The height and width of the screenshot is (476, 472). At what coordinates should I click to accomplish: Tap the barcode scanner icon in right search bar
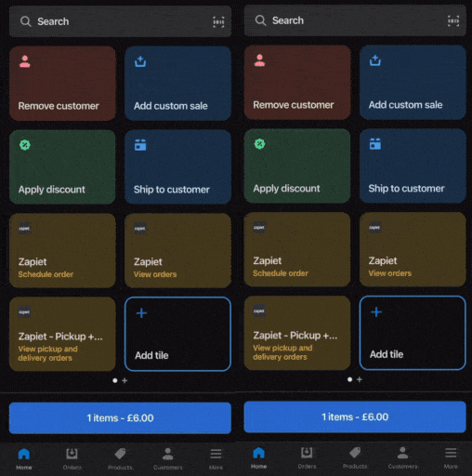click(x=453, y=20)
